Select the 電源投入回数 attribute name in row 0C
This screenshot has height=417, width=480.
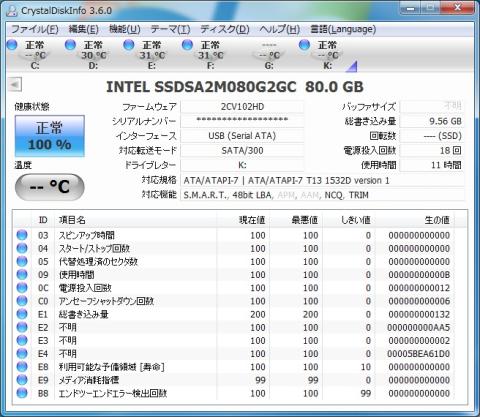[x=85, y=288]
